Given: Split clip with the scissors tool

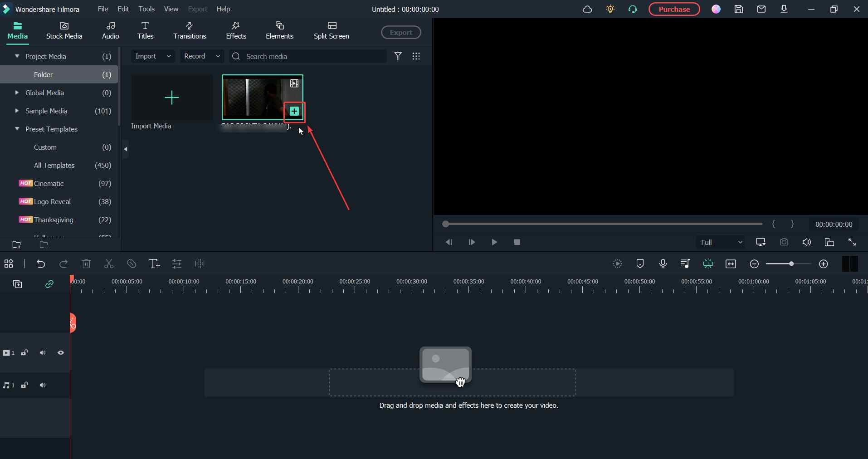Looking at the screenshot, I should click(109, 264).
